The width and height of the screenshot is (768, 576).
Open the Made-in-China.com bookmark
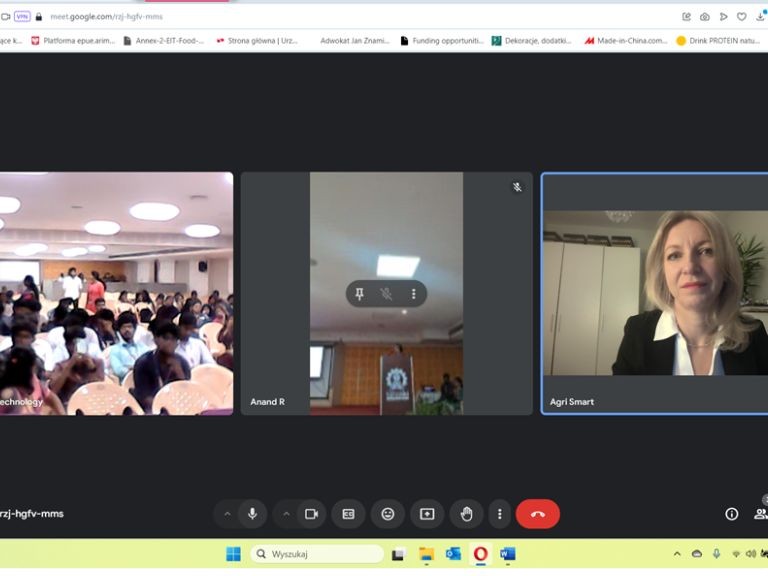625,41
